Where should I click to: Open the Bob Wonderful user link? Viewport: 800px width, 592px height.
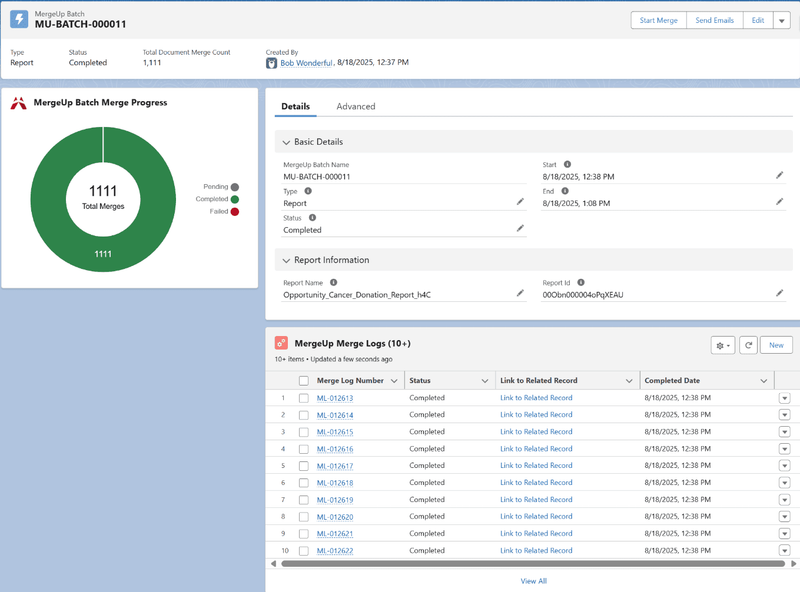[x=306, y=62]
